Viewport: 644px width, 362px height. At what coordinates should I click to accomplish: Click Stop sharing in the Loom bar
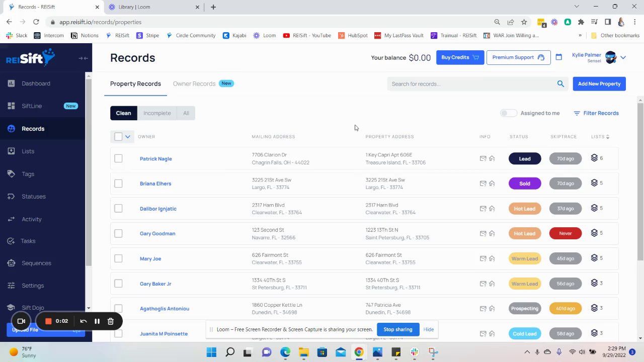point(398,329)
